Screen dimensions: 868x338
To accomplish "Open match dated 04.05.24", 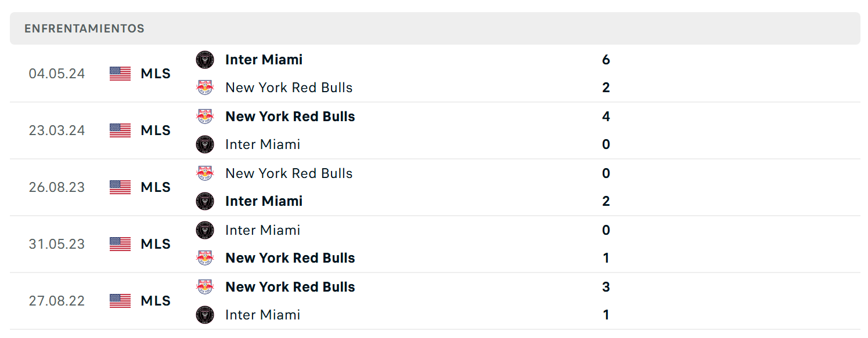I will point(435,74).
